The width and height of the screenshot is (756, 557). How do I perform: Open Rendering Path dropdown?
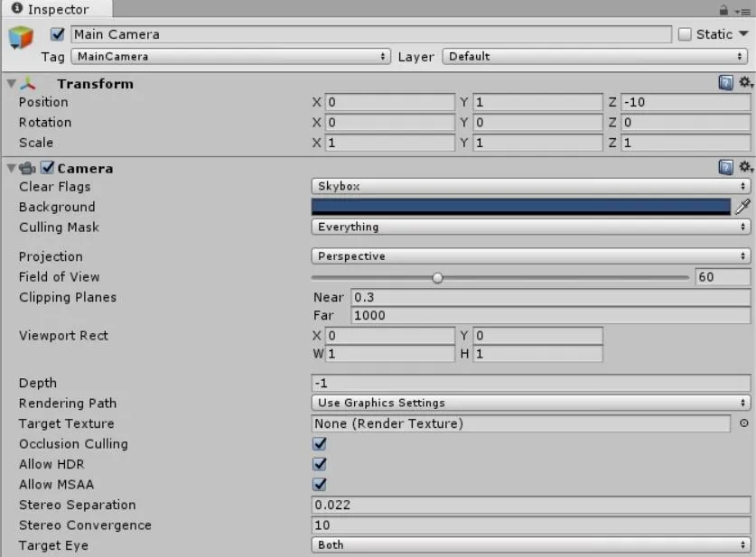coord(531,403)
